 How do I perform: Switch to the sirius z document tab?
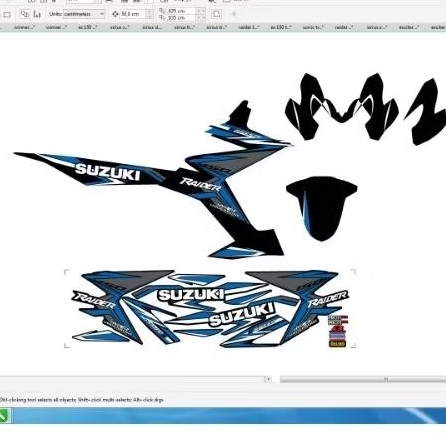(377, 27)
